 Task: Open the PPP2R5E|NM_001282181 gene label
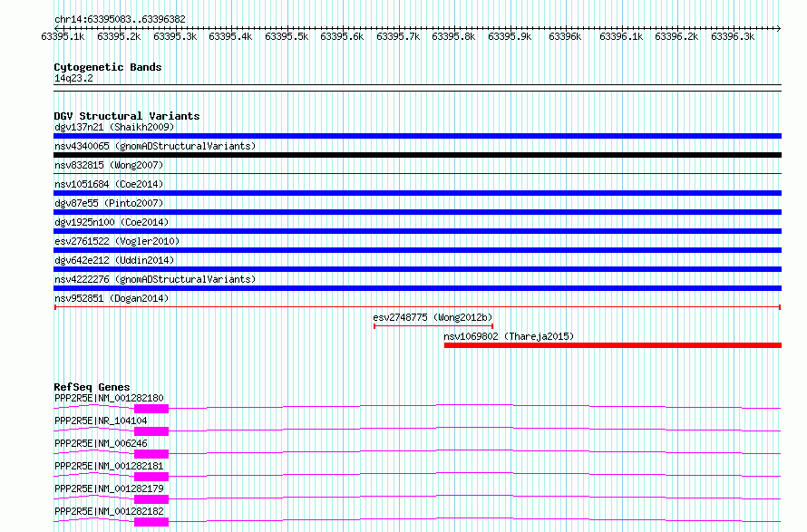[109, 466]
